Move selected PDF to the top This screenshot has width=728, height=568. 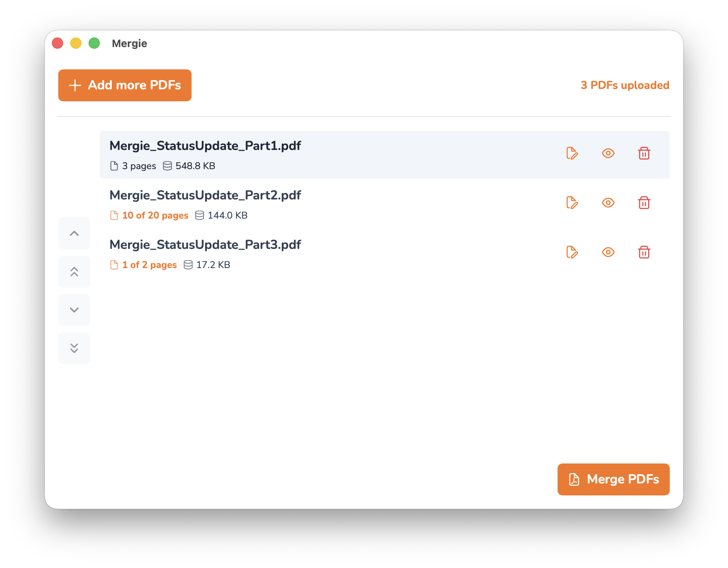click(x=74, y=272)
